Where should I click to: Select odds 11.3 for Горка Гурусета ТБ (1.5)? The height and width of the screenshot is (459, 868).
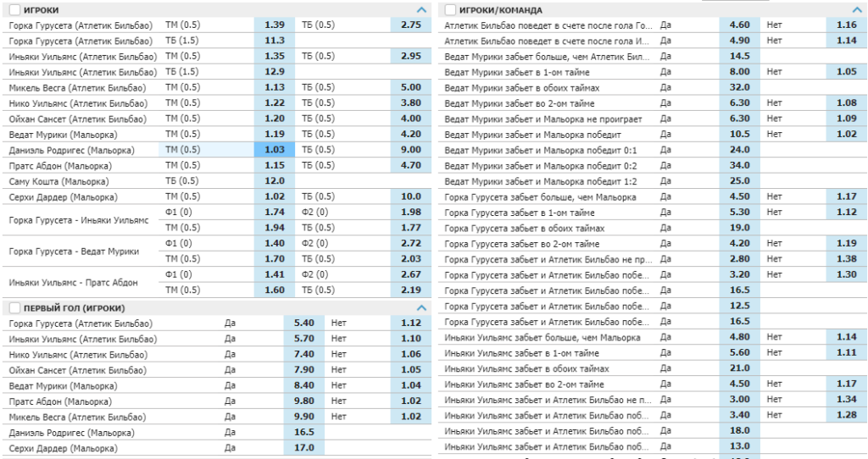point(275,41)
